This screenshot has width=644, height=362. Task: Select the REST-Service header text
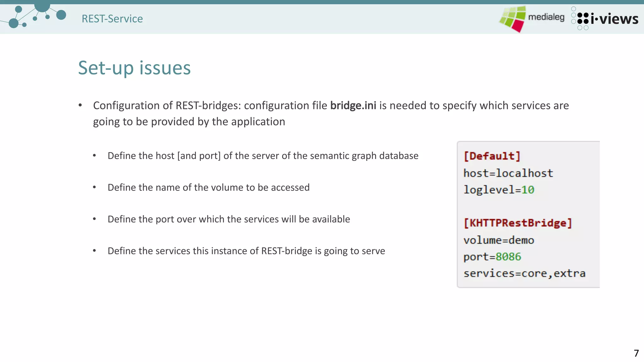pyautogui.click(x=112, y=19)
